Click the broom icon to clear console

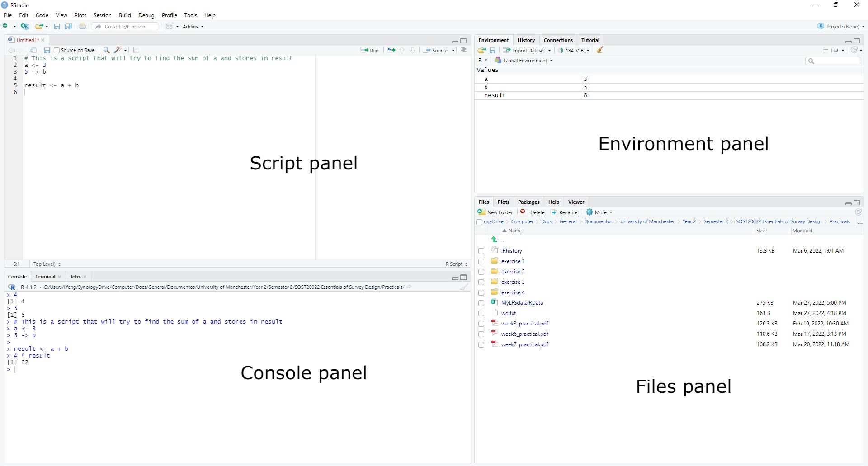click(x=464, y=287)
